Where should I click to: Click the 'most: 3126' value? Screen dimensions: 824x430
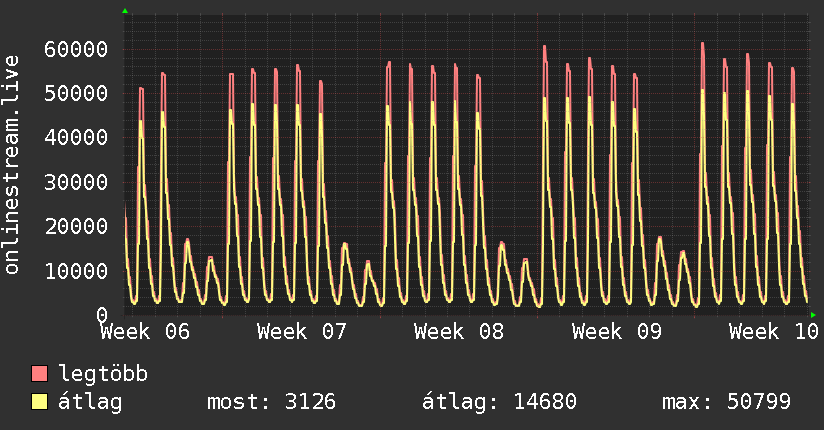click(271, 402)
